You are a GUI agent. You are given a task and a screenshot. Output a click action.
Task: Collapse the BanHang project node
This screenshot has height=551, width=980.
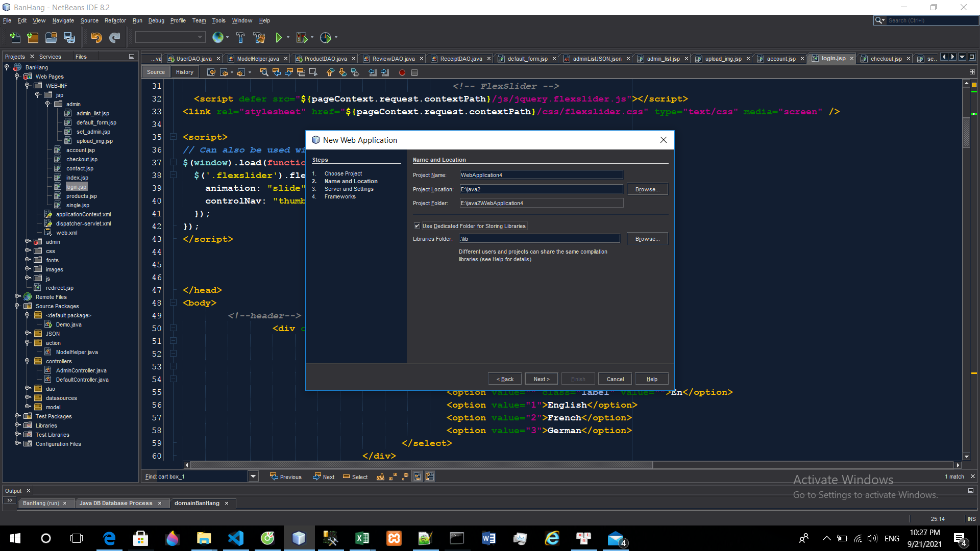coord(7,67)
